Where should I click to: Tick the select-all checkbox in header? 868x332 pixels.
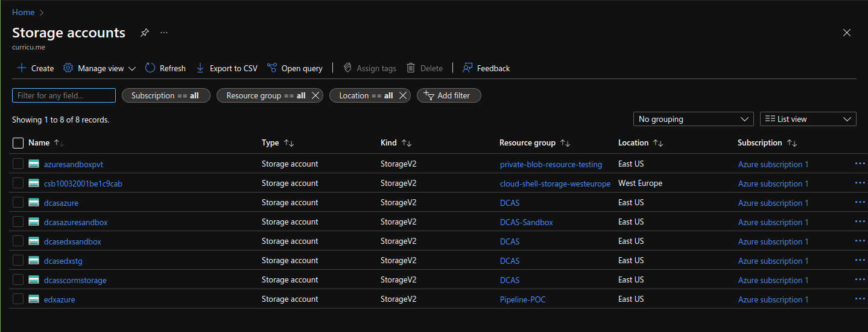(18, 143)
